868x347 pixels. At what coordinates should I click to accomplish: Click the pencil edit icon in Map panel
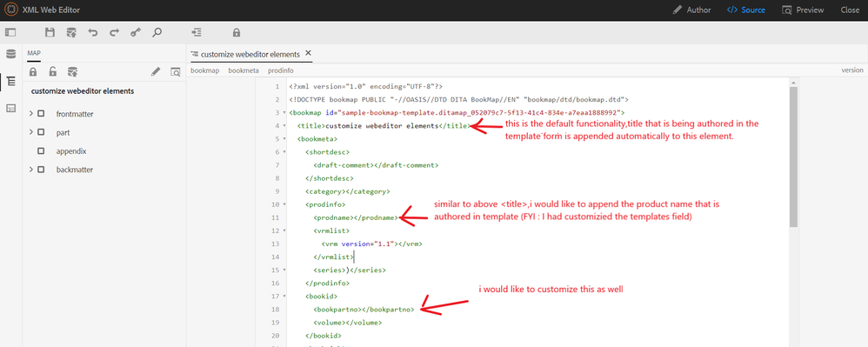[156, 71]
